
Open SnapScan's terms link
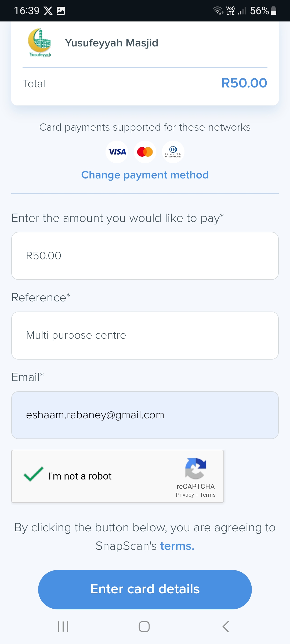click(177, 546)
